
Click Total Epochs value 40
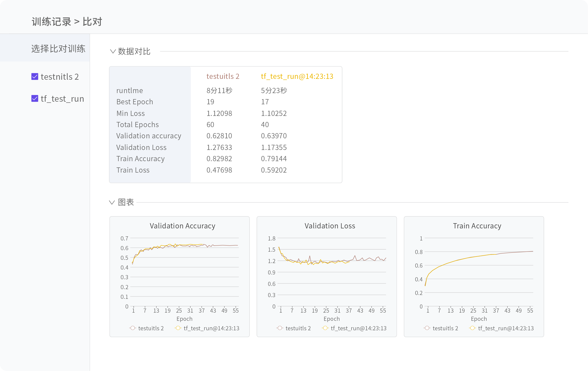(265, 125)
